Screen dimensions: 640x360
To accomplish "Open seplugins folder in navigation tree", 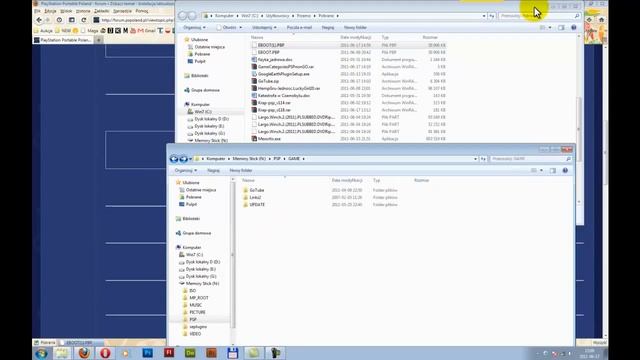I will (x=198, y=327).
